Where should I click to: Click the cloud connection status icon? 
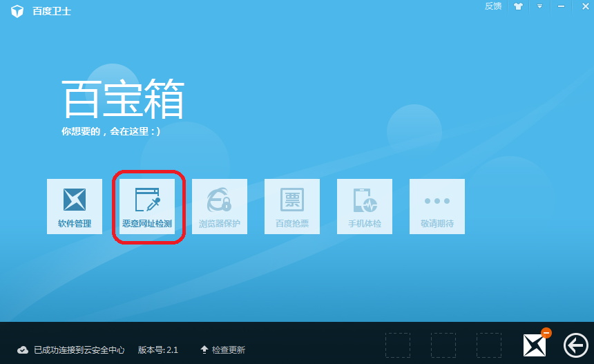click(x=23, y=350)
